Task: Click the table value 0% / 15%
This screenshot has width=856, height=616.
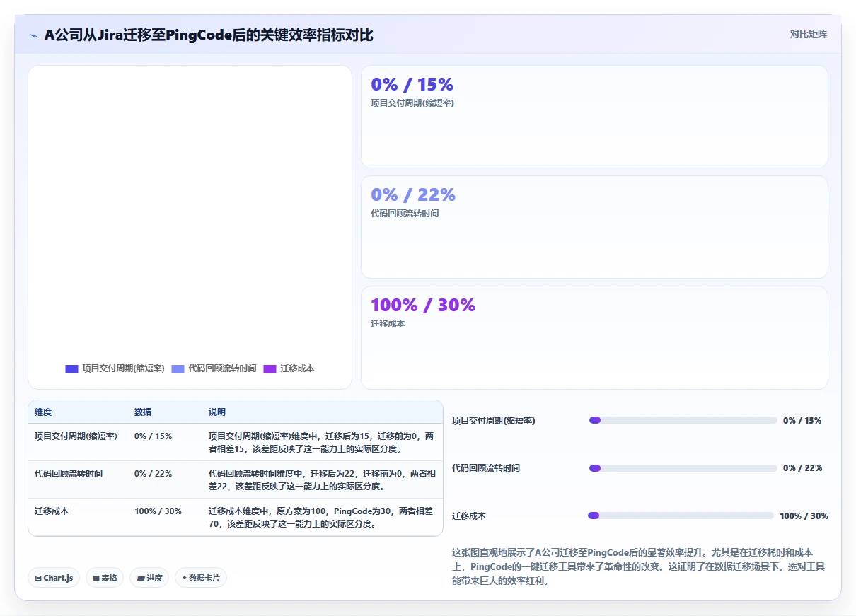Action: pos(153,436)
